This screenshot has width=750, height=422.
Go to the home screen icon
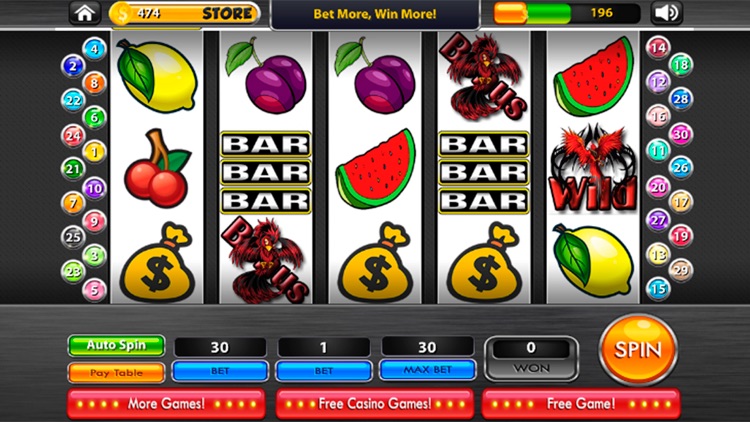tap(85, 13)
